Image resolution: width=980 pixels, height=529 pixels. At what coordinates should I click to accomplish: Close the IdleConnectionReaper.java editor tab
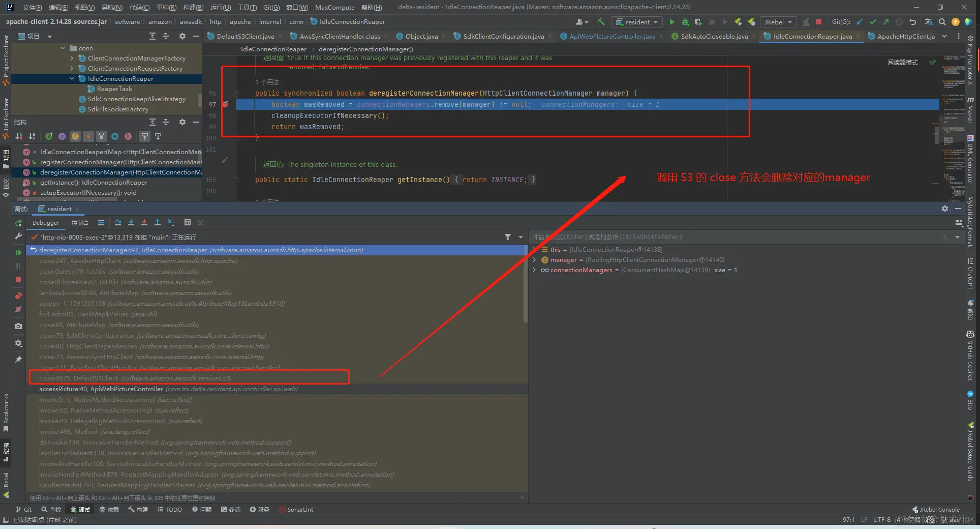point(858,37)
